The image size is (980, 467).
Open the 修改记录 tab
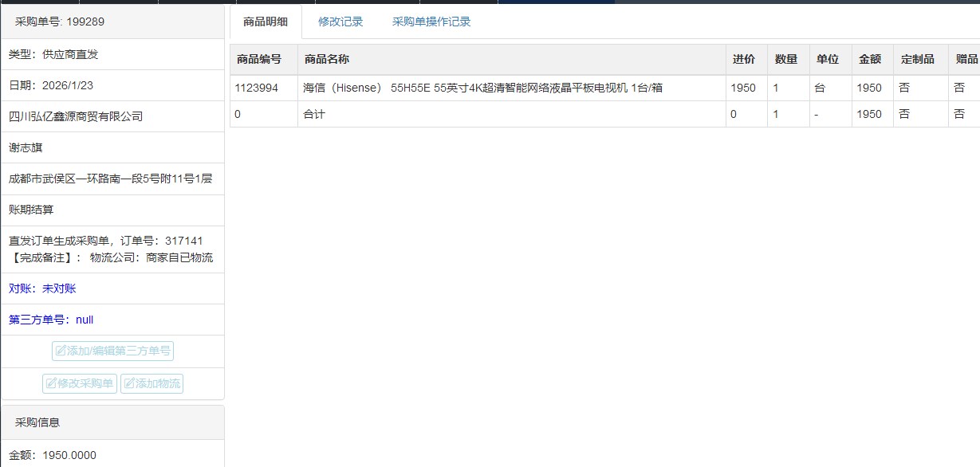pyautogui.click(x=340, y=22)
